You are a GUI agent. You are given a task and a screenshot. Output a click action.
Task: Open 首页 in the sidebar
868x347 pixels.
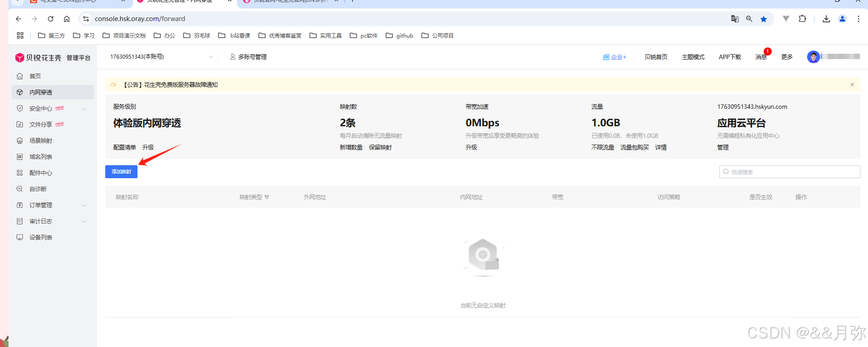click(35, 76)
